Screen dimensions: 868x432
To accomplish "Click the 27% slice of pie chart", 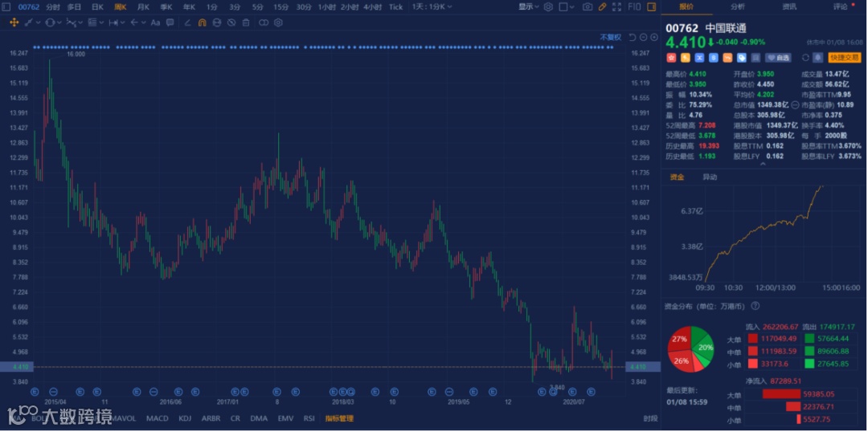I will click(679, 339).
